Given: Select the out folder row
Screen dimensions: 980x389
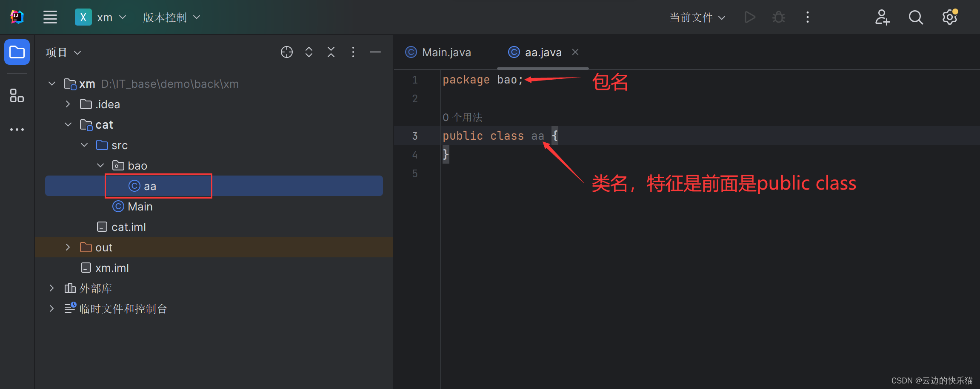Looking at the screenshot, I should pos(214,247).
